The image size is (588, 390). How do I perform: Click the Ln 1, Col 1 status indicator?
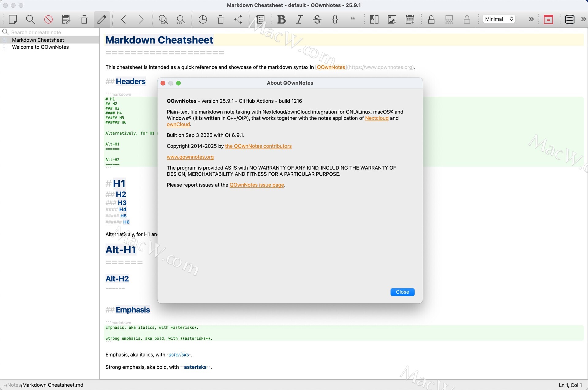[570, 385]
